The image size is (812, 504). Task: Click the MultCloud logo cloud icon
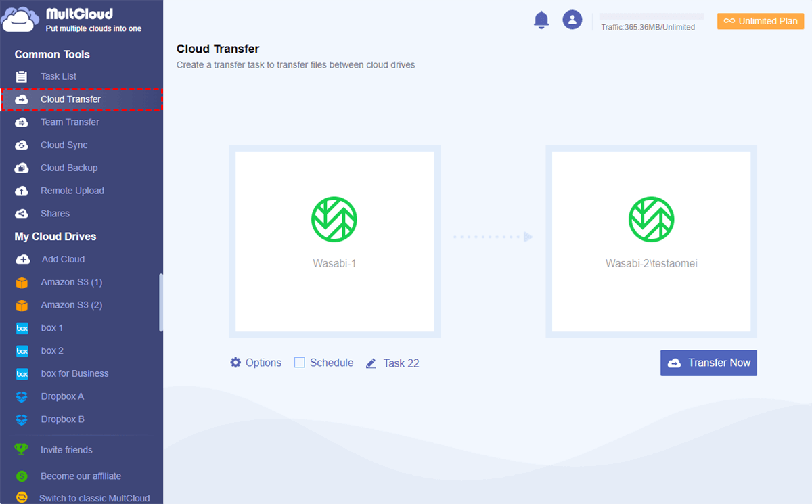[x=20, y=19]
